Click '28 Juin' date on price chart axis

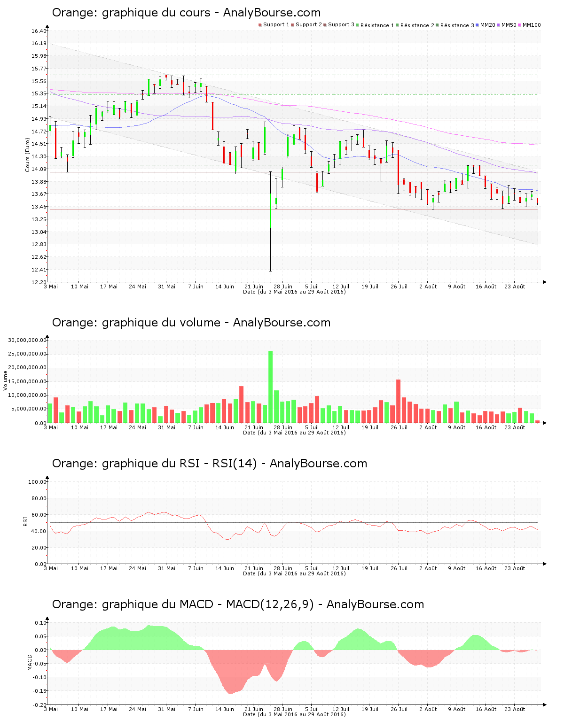[x=283, y=287]
